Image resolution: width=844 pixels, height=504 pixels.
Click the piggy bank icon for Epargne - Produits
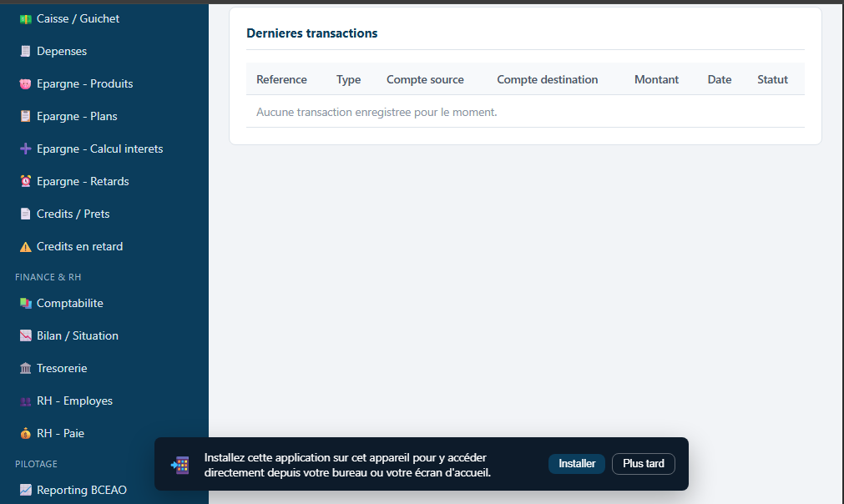[25, 84]
